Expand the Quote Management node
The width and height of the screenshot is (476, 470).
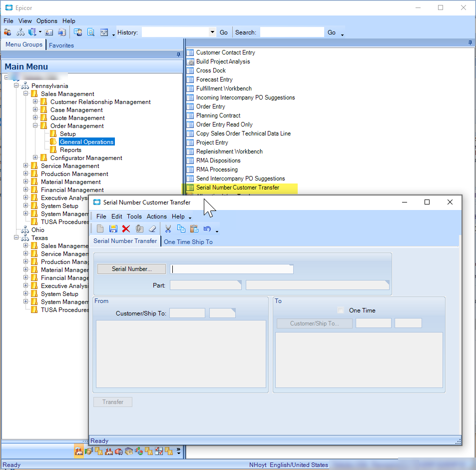point(35,117)
